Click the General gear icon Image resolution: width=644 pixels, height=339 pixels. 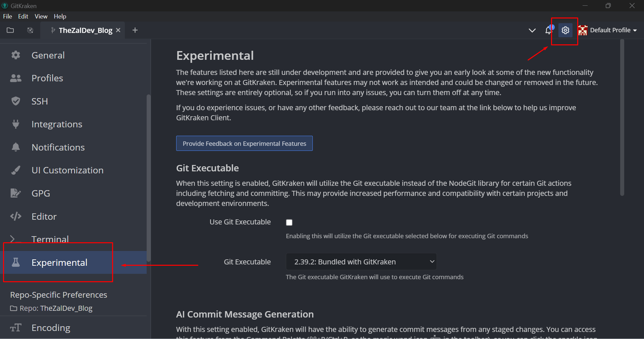(16, 55)
